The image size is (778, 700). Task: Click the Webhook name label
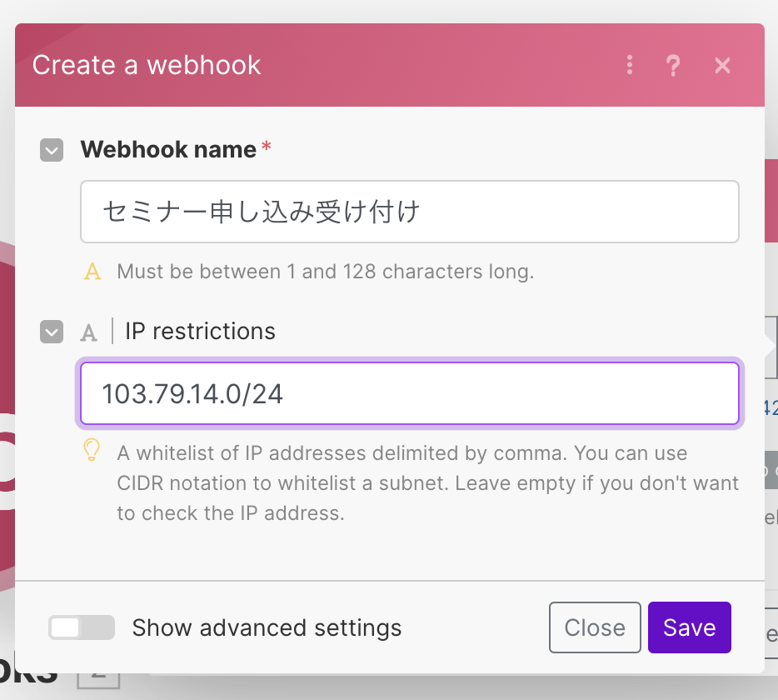(169, 149)
